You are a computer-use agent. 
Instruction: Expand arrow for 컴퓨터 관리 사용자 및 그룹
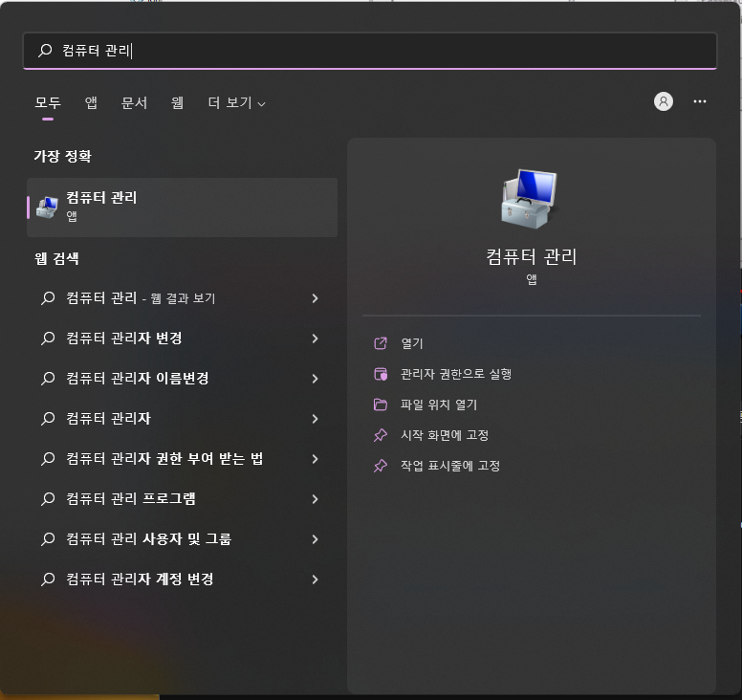pyautogui.click(x=316, y=539)
